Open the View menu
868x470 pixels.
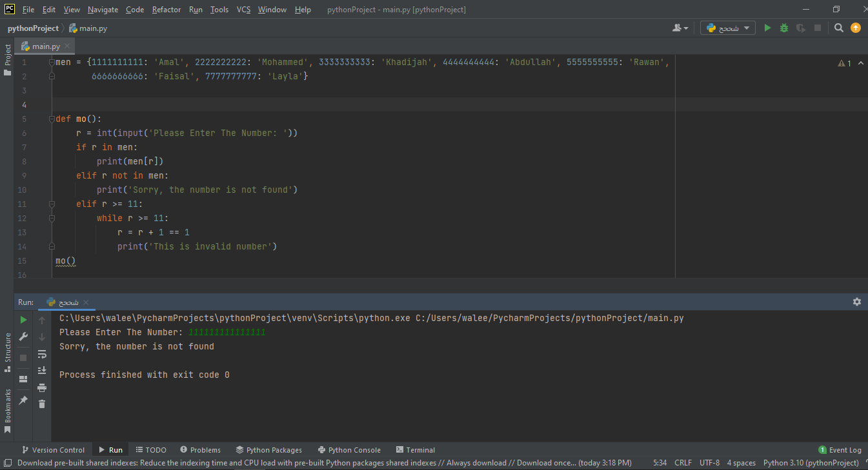(x=72, y=10)
